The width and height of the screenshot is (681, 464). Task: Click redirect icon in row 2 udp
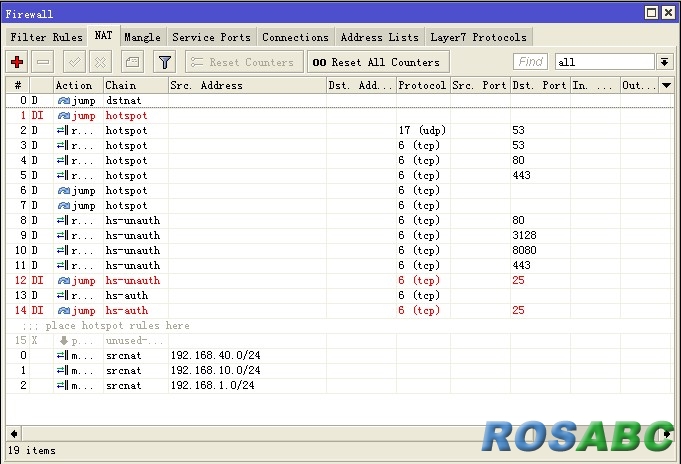[63, 130]
